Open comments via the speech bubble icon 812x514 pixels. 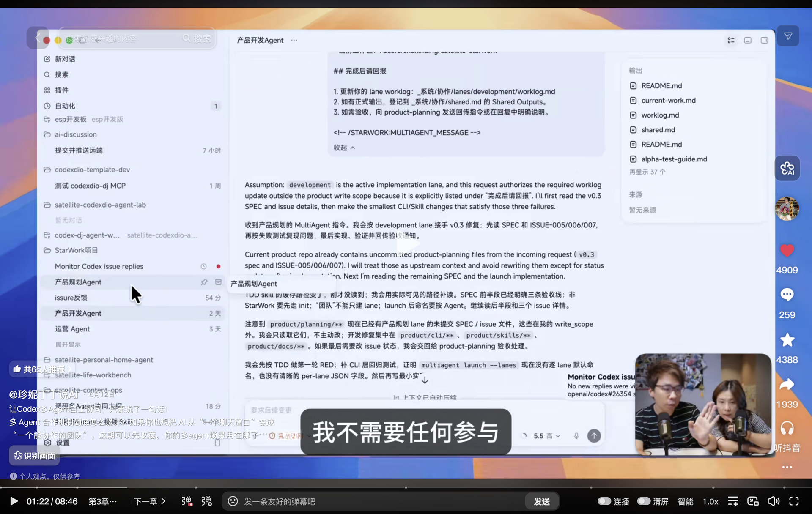point(787,295)
